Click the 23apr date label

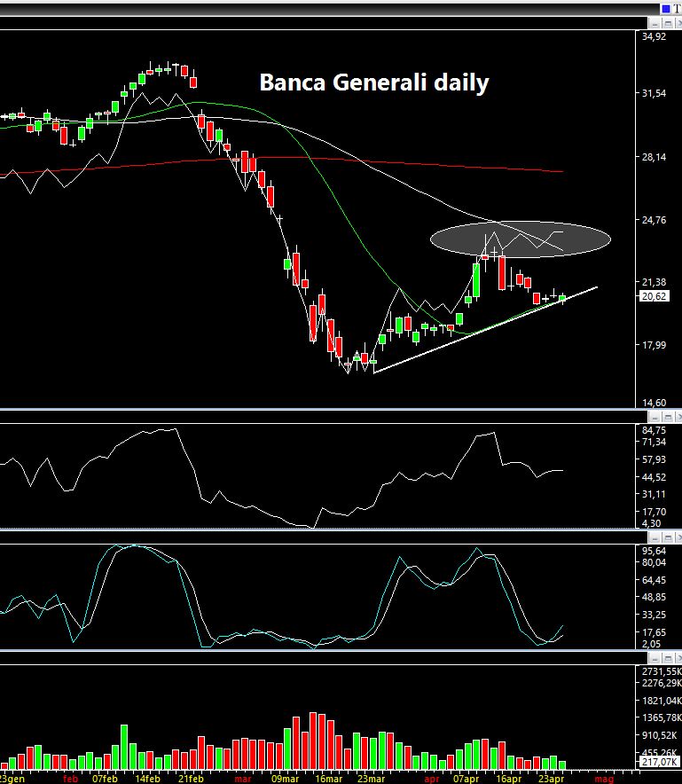coord(551,779)
